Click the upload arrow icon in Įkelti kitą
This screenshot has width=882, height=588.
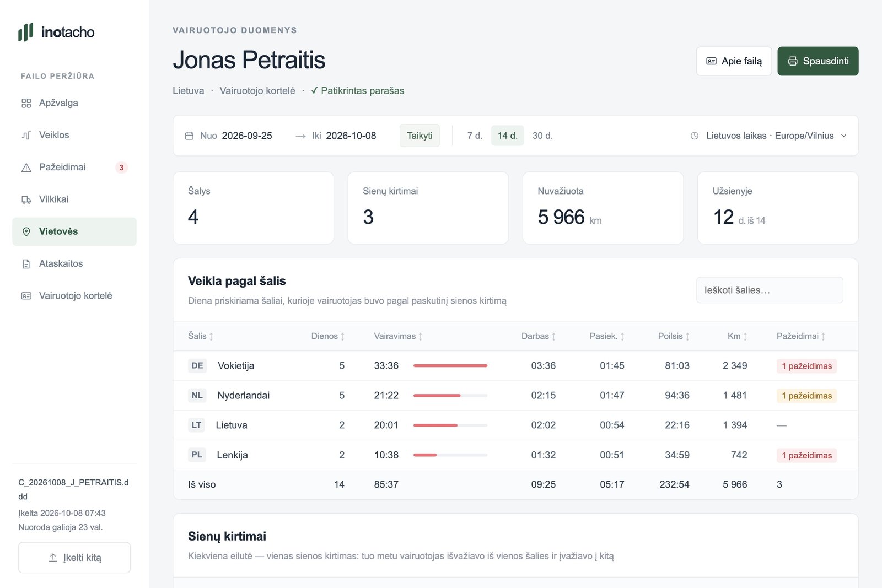click(x=53, y=558)
